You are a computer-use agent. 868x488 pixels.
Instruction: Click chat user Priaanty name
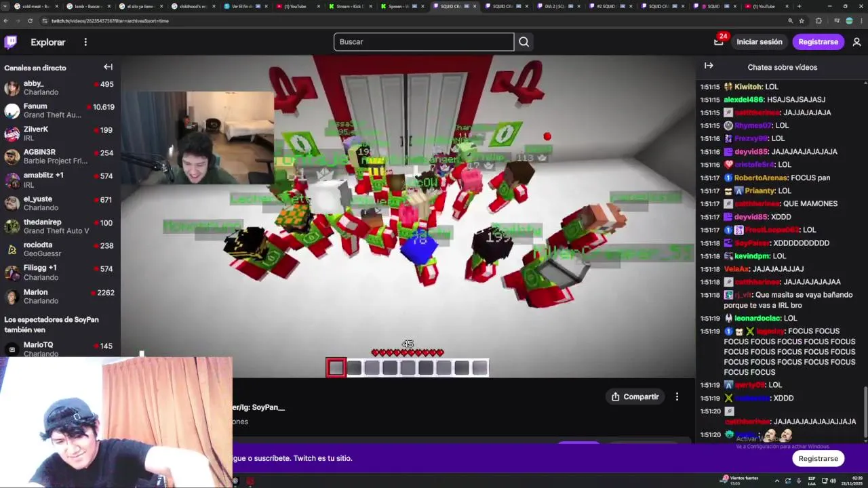tap(760, 190)
